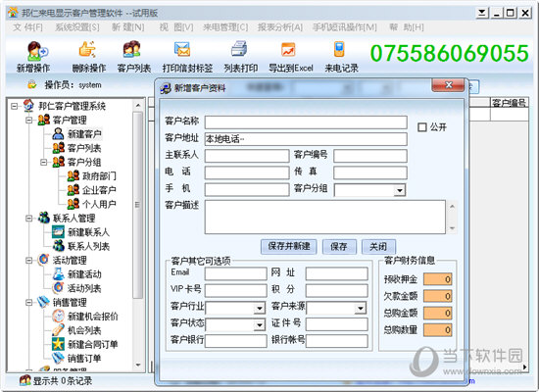This screenshot has height=392, width=539.
Task: Click the tree panel scroll down arrow
Action: pos(138,365)
